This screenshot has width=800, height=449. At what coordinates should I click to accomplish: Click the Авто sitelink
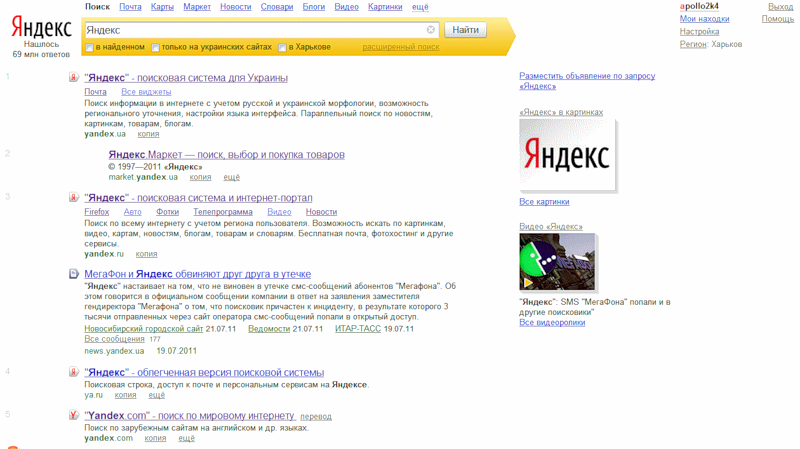pyautogui.click(x=133, y=212)
